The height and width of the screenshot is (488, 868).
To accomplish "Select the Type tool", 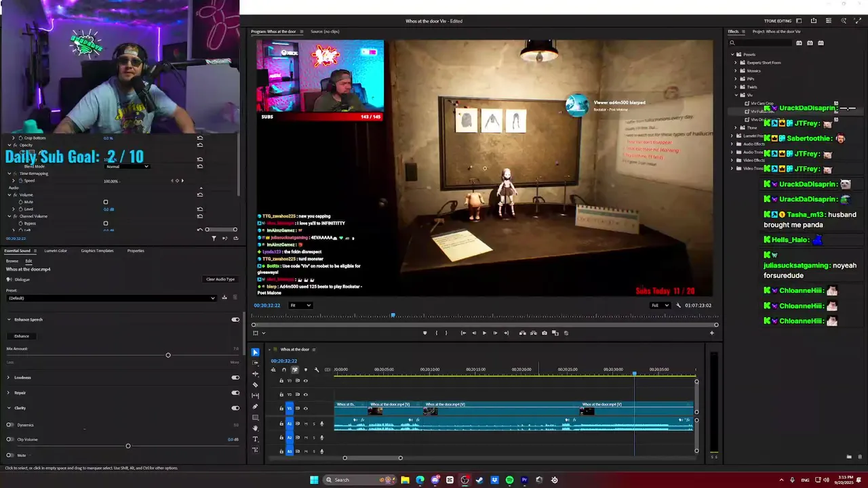I will tap(255, 439).
